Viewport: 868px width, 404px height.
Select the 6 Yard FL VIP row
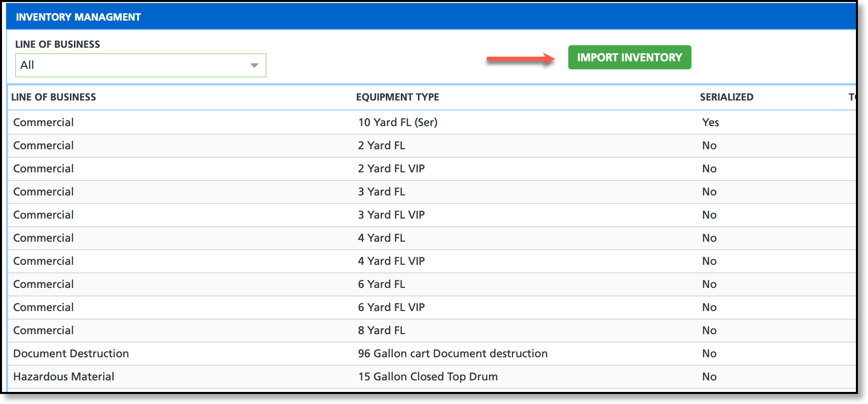point(432,307)
